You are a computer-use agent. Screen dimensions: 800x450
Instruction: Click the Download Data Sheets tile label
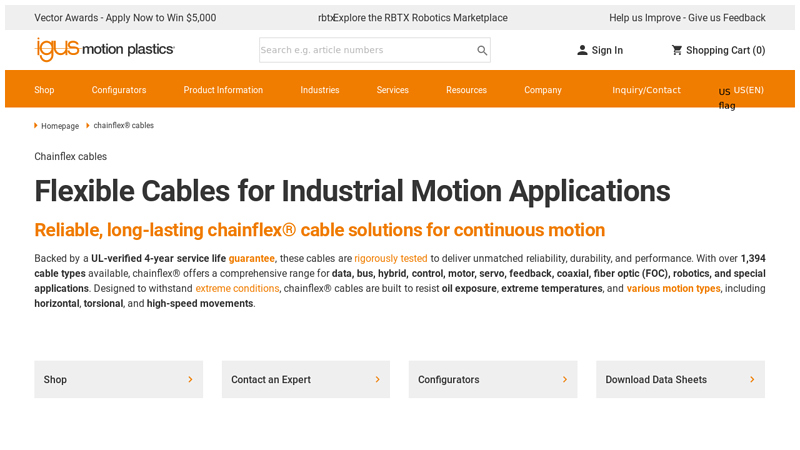click(x=656, y=380)
